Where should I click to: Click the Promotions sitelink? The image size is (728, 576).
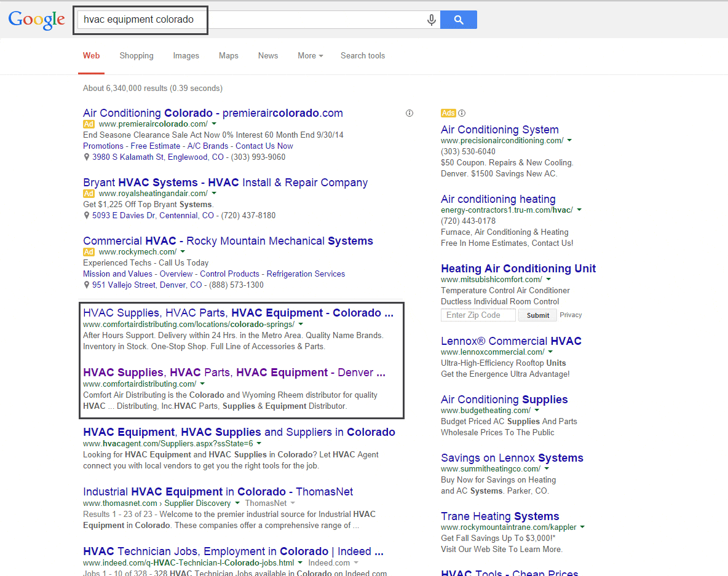103,146
